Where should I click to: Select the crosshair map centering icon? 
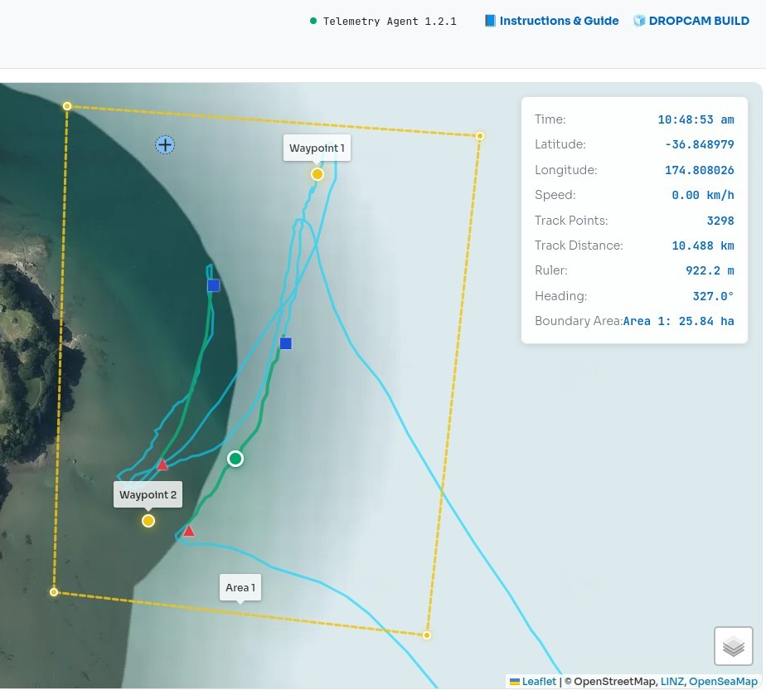point(165,144)
